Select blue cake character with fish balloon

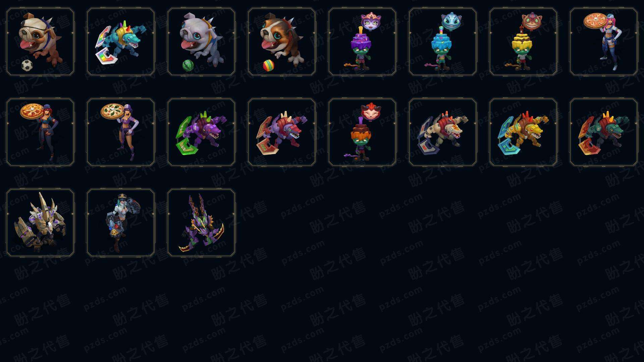point(443,42)
